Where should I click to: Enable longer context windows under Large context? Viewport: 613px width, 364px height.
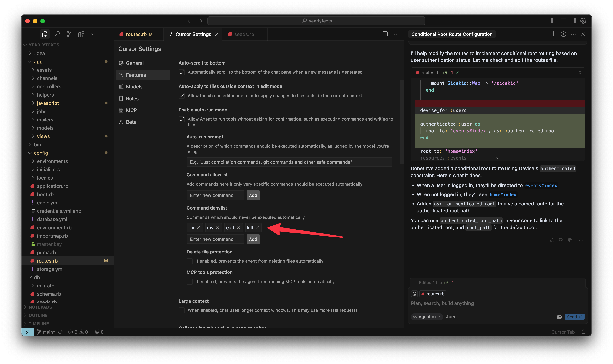pyautogui.click(x=182, y=310)
